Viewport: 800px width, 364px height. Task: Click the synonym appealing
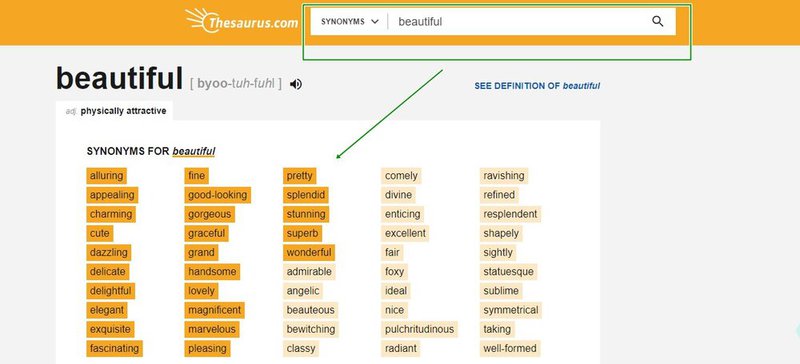point(112,195)
